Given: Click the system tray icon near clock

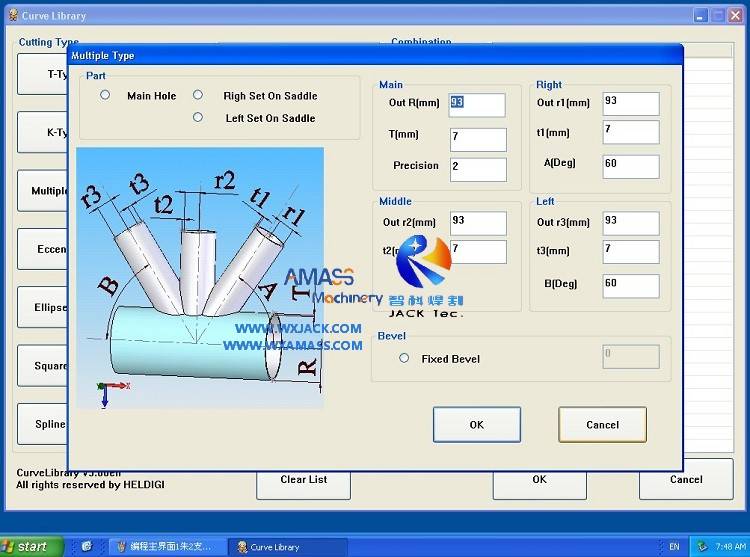Looking at the screenshot, I should click(x=702, y=546).
